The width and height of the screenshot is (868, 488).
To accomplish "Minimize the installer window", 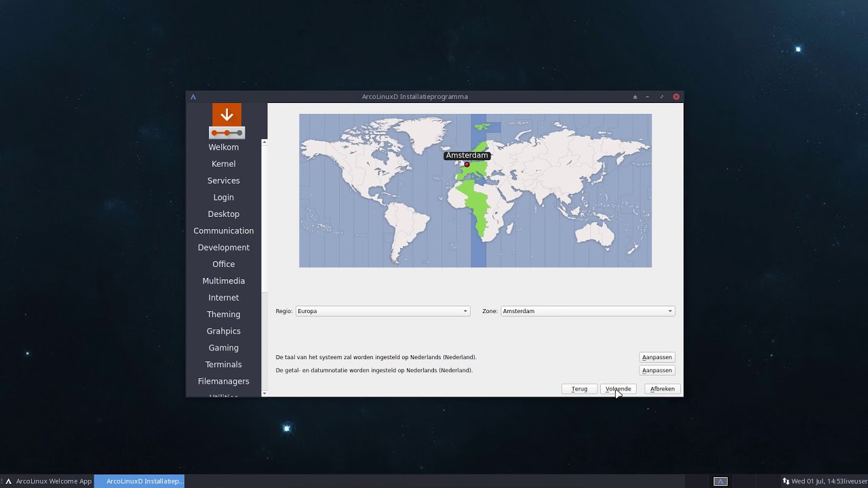I will pos(648,97).
